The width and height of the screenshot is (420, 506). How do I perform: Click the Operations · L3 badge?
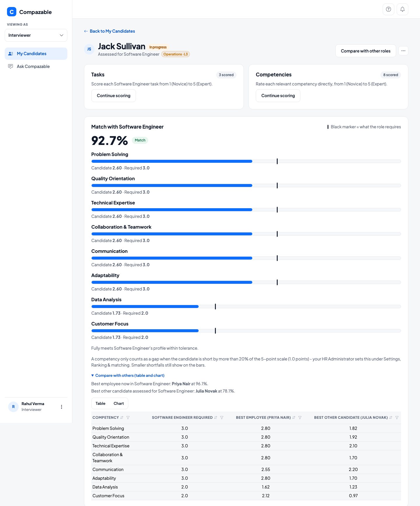[x=176, y=54]
